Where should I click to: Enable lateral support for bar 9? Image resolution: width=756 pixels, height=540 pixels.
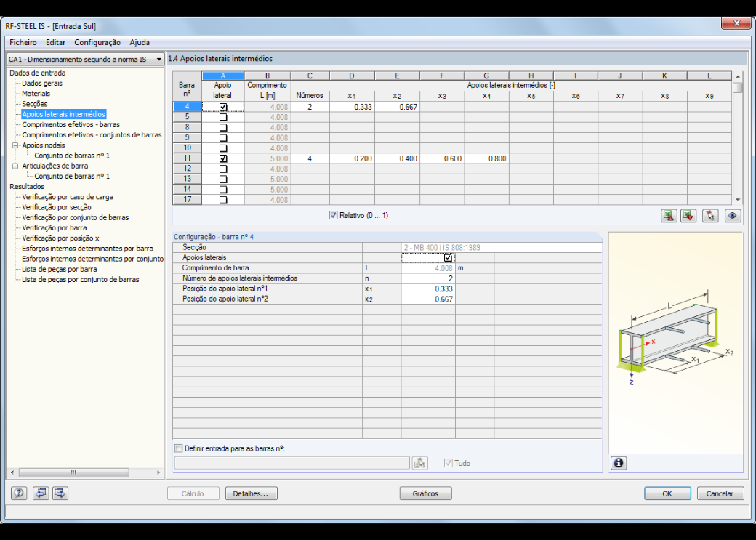(x=223, y=138)
